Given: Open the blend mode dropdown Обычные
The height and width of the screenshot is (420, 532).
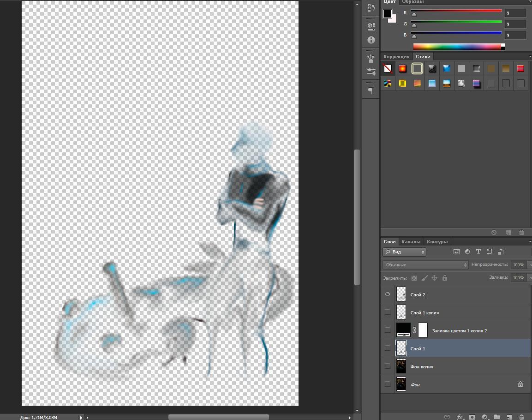Looking at the screenshot, I should tap(425, 265).
